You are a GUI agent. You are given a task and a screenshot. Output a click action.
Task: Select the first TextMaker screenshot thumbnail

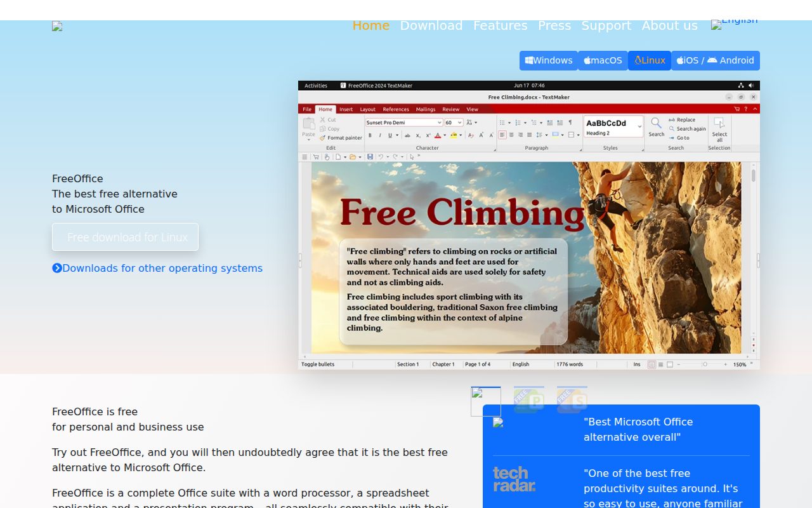click(486, 401)
